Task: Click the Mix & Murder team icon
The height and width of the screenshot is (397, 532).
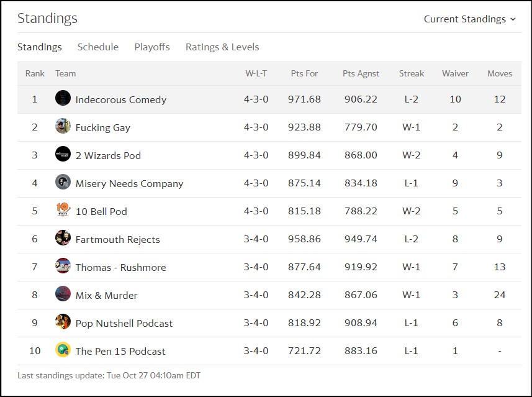Action: point(63,294)
